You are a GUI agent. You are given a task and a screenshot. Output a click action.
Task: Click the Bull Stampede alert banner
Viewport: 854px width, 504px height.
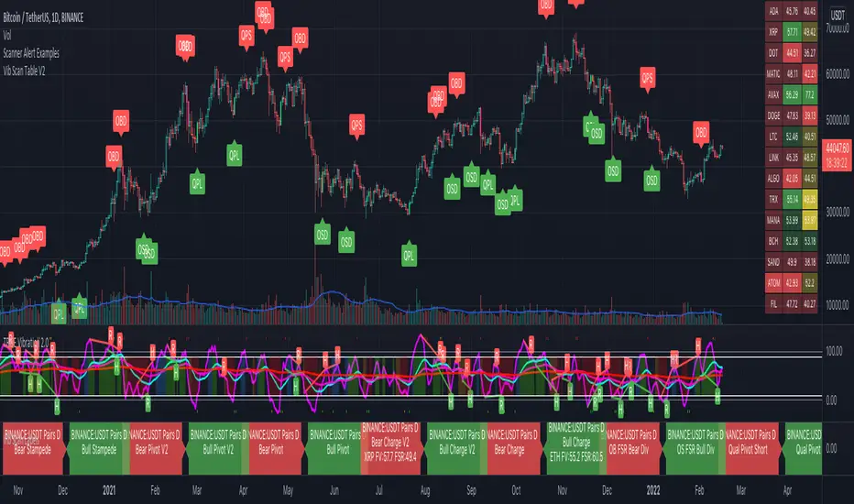click(99, 448)
